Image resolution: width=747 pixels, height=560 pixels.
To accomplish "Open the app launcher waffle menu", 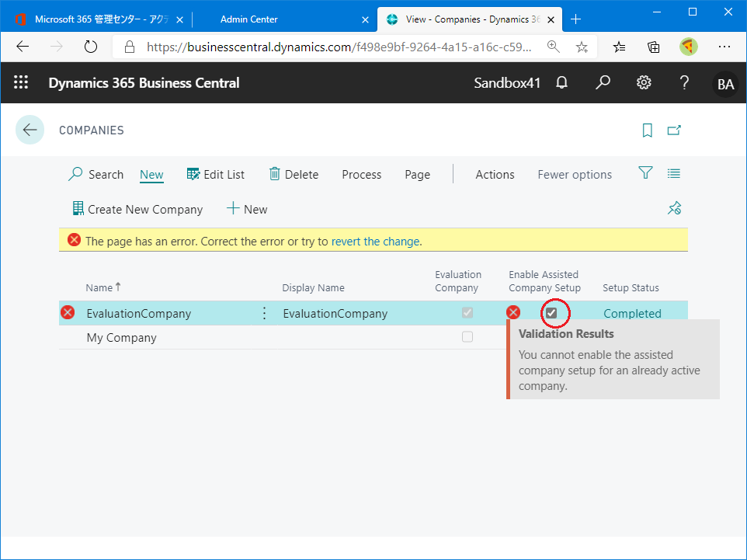I will tap(21, 82).
